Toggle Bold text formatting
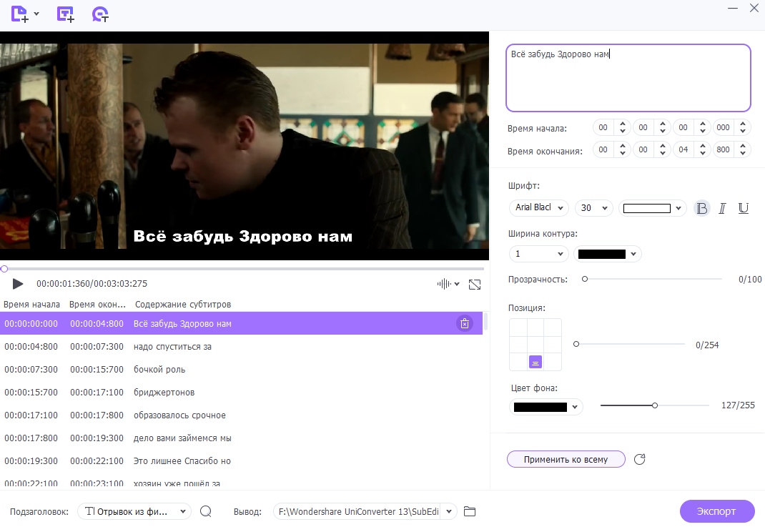The width and height of the screenshot is (765, 532). [702, 208]
